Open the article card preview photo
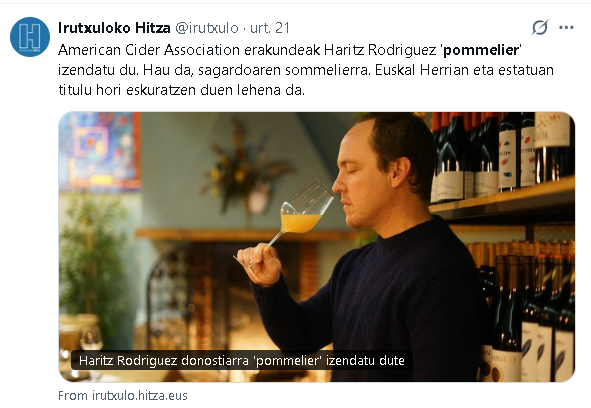This screenshot has height=408, width=591. (317, 247)
